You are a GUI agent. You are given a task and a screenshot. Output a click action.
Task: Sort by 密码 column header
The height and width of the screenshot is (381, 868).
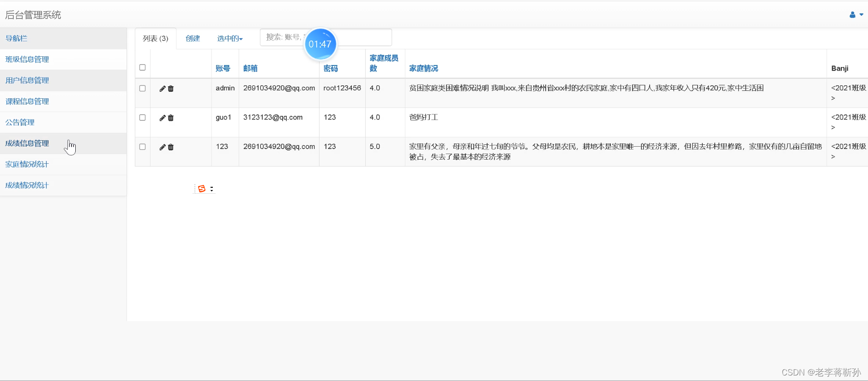tap(331, 68)
